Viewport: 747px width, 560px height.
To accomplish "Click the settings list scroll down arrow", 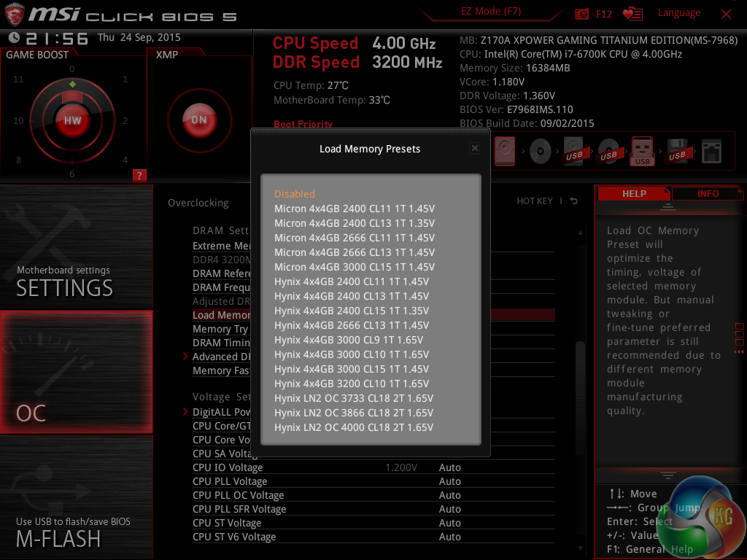I will click(580, 548).
